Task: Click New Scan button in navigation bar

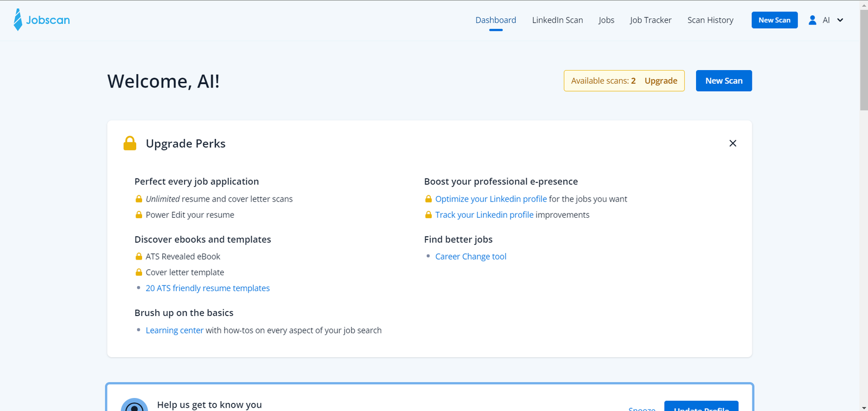Action: pos(774,20)
